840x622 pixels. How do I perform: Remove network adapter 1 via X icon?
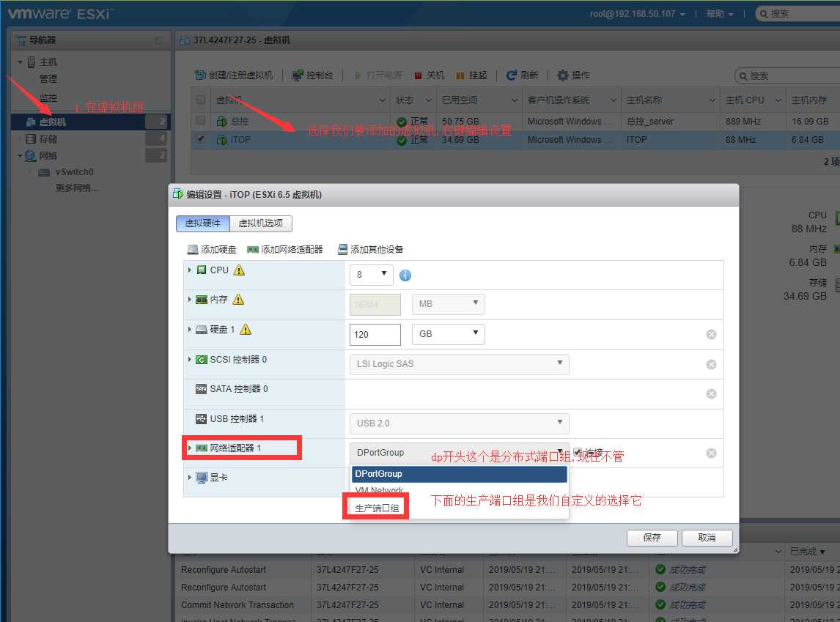(x=712, y=453)
